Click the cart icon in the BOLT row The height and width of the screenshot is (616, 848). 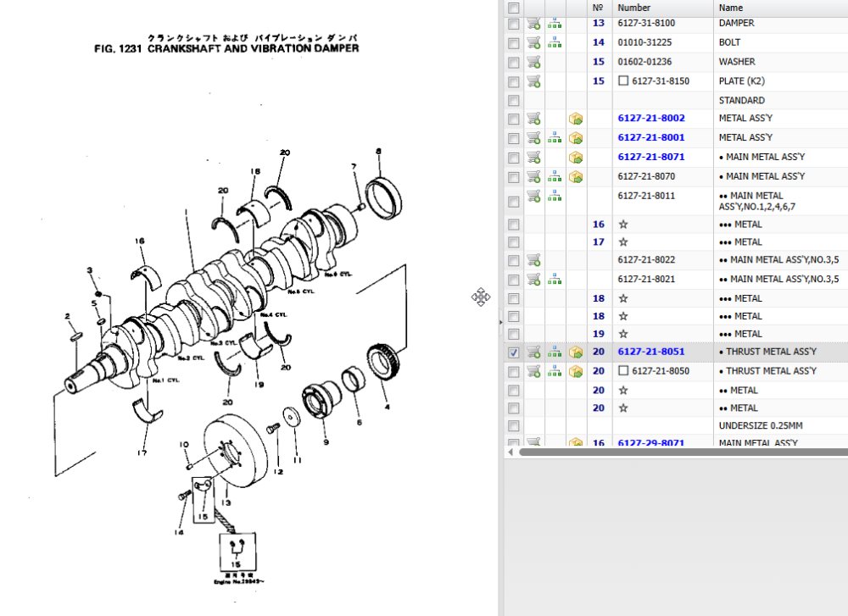click(533, 42)
